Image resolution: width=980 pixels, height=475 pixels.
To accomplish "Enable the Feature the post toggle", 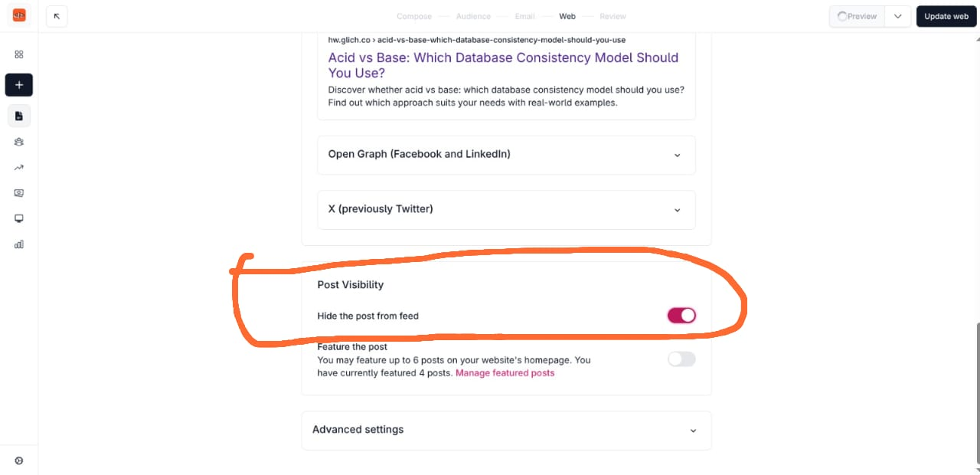I will pyautogui.click(x=681, y=359).
